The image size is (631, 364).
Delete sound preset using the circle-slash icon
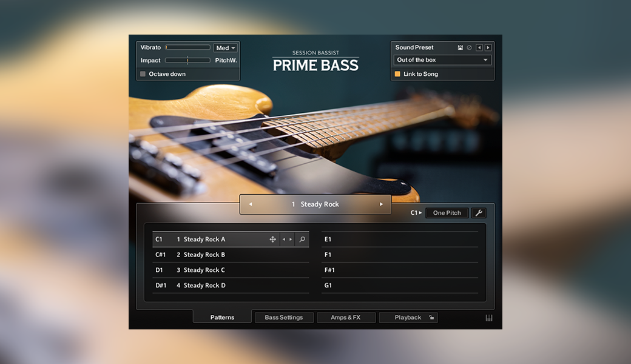coord(469,47)
